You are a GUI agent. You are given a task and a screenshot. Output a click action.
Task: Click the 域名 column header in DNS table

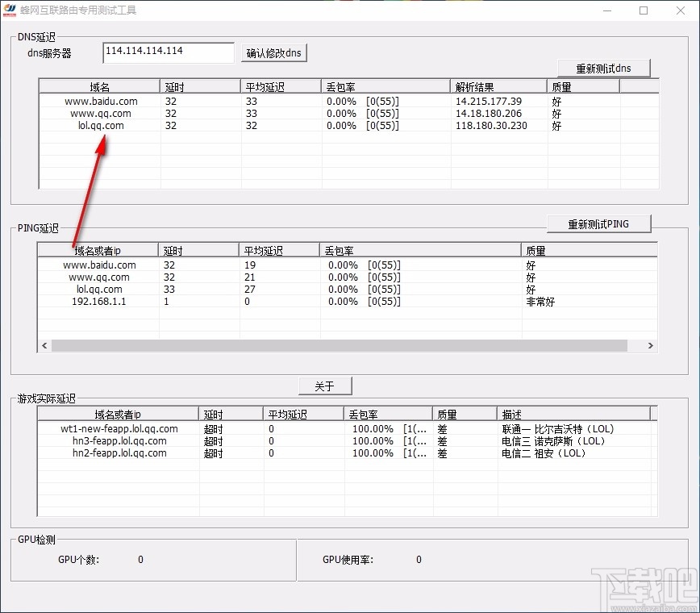[98, 85]
